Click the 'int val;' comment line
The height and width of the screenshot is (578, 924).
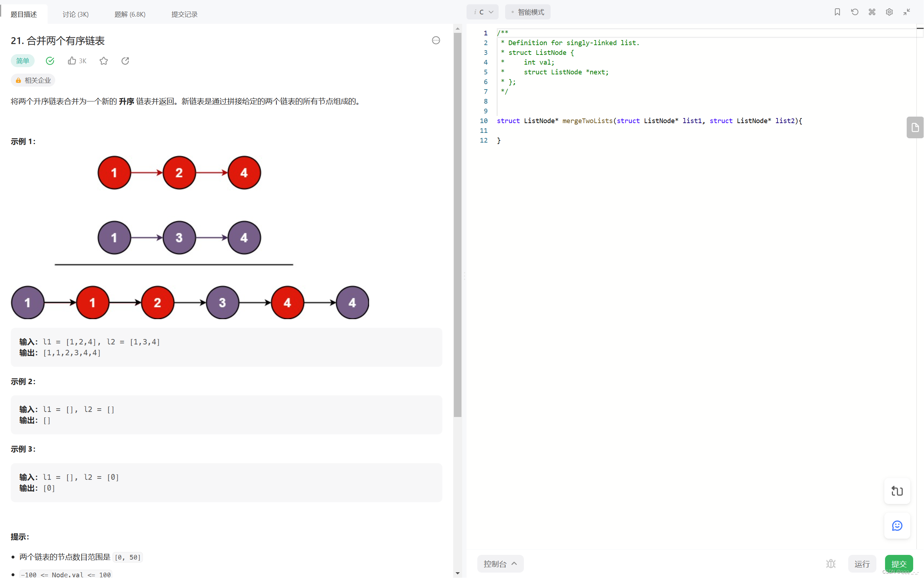pos(539,62)
